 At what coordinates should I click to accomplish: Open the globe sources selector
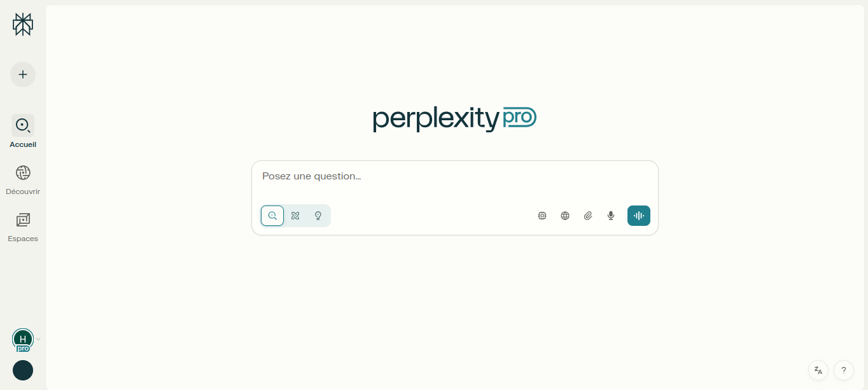coord(565,216)
